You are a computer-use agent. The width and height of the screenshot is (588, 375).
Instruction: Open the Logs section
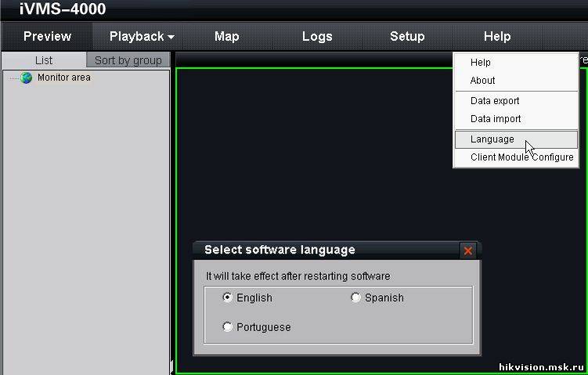coord(317,36)
